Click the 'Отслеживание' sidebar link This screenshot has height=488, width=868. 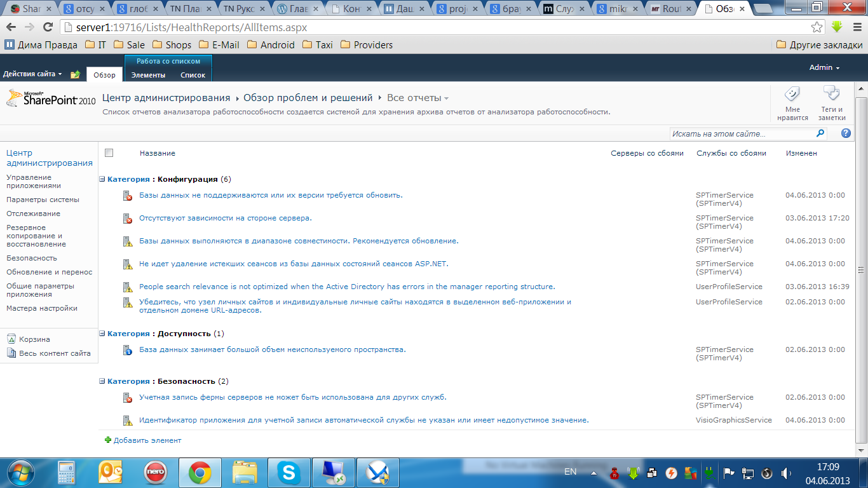pyautogui.click(x=33, y=213)
